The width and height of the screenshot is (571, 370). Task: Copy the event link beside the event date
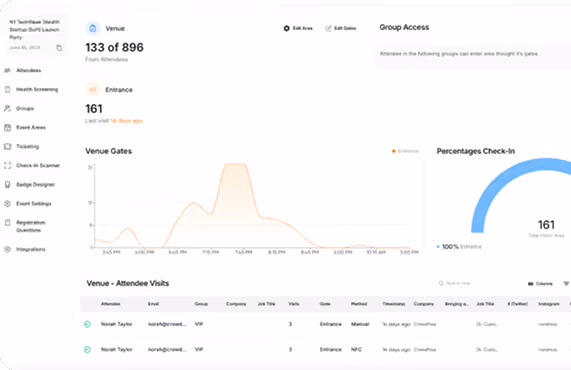pos(59,48)
